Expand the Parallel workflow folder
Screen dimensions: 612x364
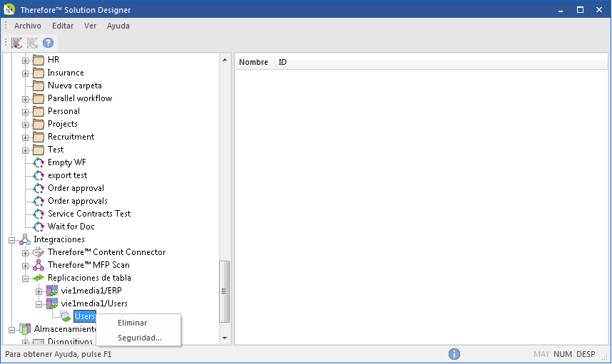[x=25, y=100]
